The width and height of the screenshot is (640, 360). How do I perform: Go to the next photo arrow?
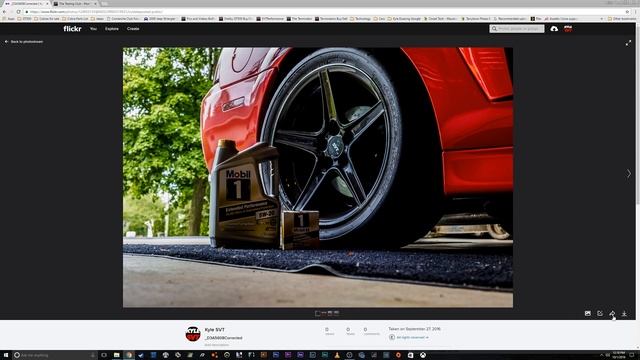629,173
